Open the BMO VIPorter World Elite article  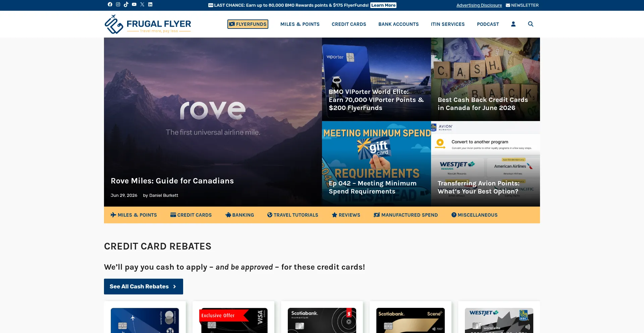(x=376, y=100)
